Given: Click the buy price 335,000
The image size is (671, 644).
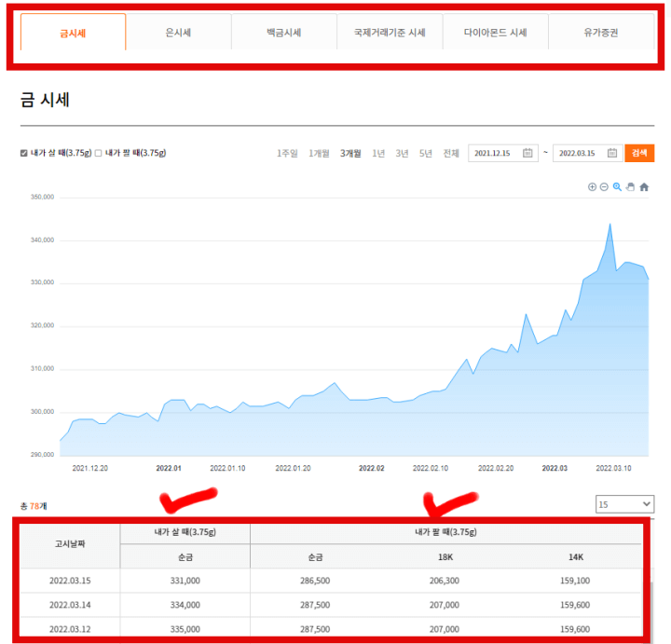Looking at the screenshot, I should pyautogui.click(x=185, y=629).
